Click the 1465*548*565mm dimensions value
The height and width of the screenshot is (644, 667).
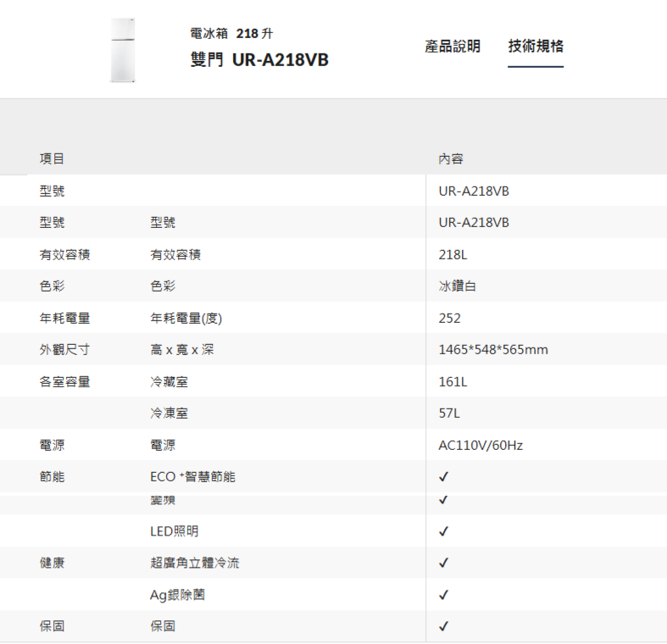pos(493,350)
